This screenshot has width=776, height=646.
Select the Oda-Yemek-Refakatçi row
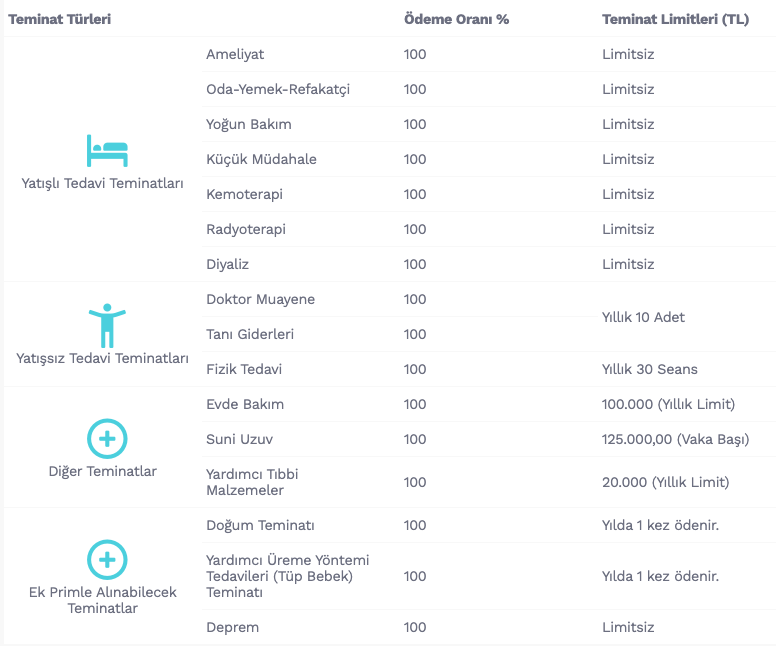click(488, 89)
